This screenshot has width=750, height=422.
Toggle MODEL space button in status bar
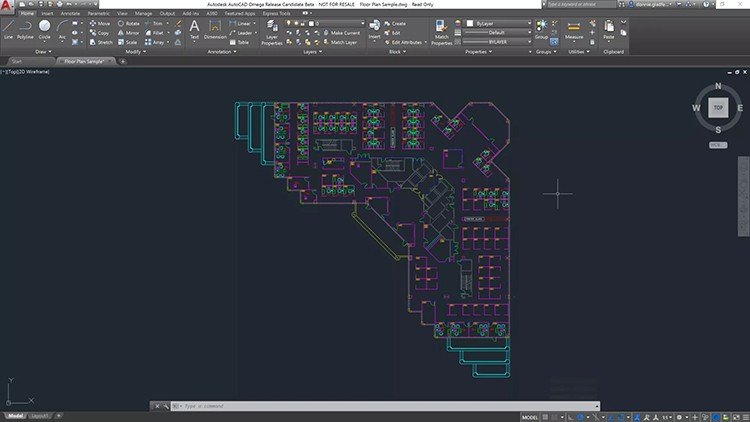(x=530, y=417)
